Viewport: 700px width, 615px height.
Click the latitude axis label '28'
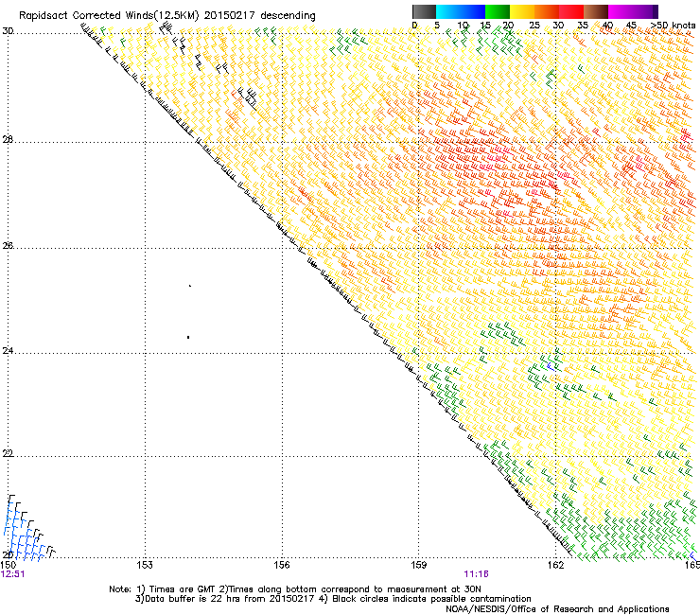8,140
